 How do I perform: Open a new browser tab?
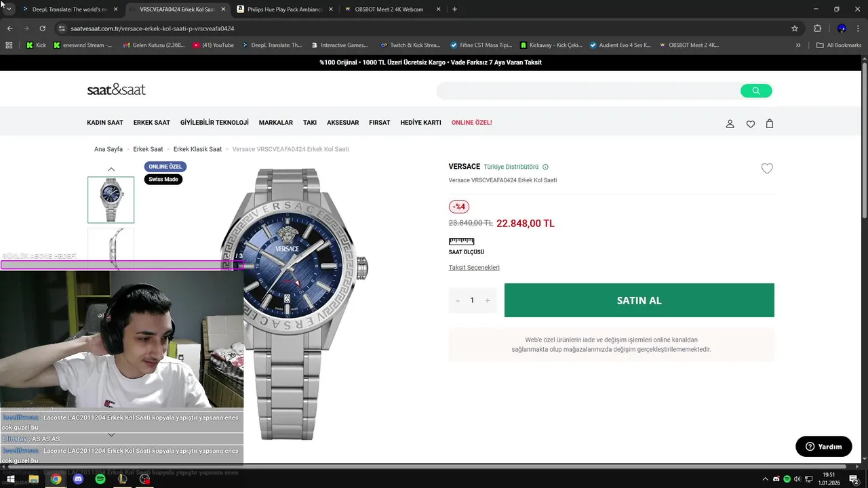pos(454,9)
